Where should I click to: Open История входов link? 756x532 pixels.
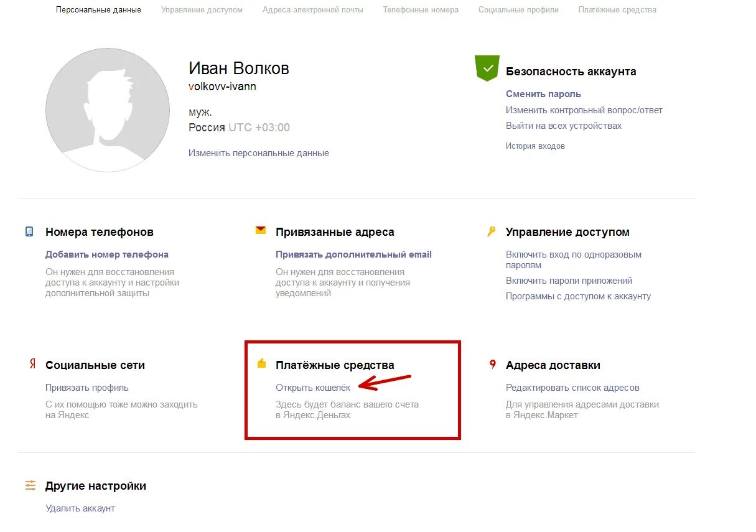[535, 146]
